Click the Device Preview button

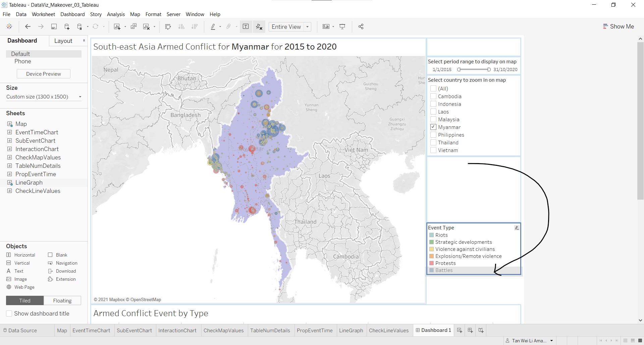pos(44,74)
